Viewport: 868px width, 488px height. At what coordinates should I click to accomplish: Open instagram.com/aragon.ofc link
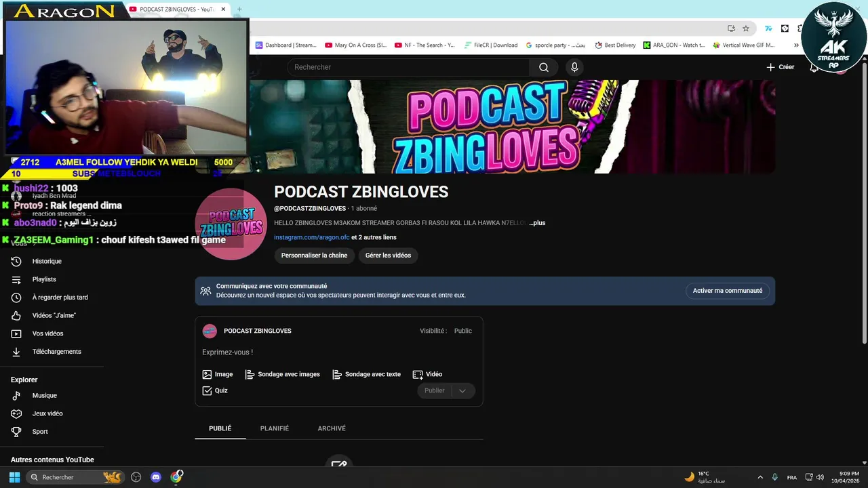312,237
